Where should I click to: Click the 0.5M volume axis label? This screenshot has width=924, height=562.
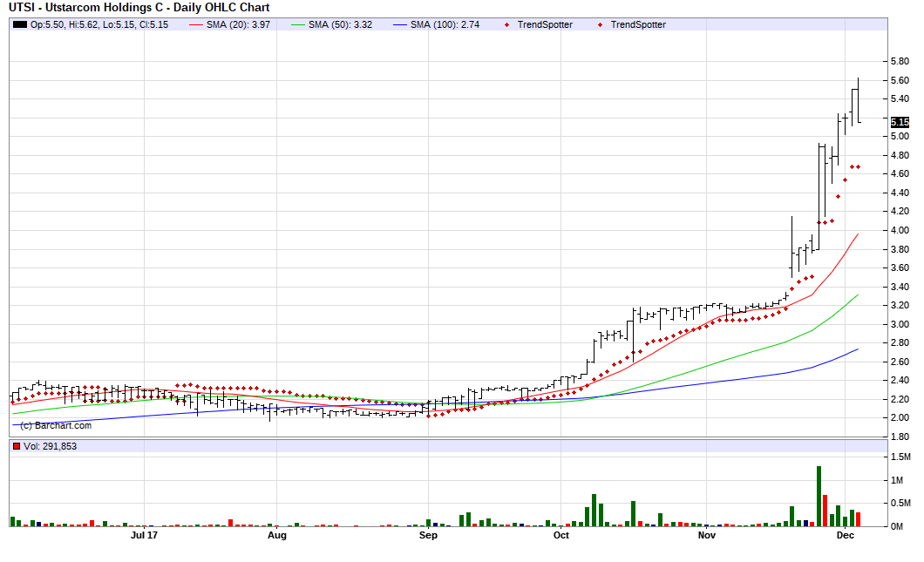[x=901, y=503]
